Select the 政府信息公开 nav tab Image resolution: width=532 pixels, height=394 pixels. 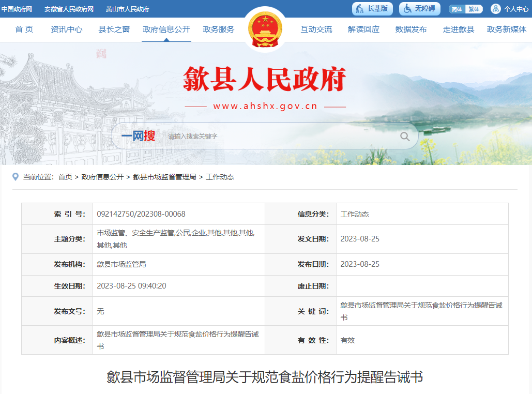(x=166, y=29)
